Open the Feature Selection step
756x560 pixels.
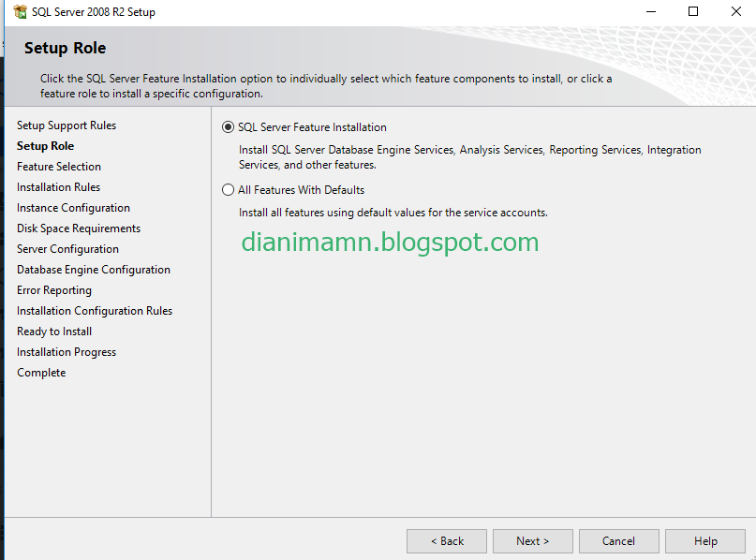[x=58, y=166]
